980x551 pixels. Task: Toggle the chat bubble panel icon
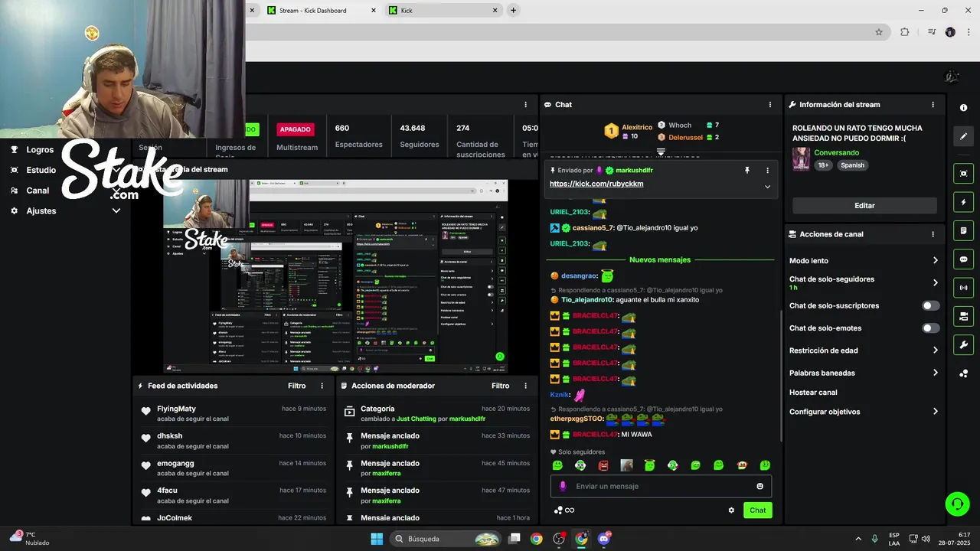[964, 259]
